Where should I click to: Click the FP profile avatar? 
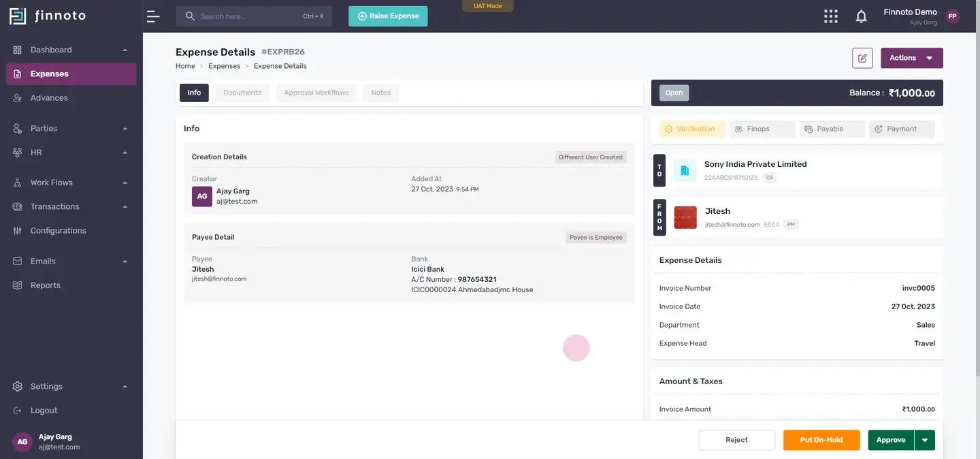tap(953, 16)
